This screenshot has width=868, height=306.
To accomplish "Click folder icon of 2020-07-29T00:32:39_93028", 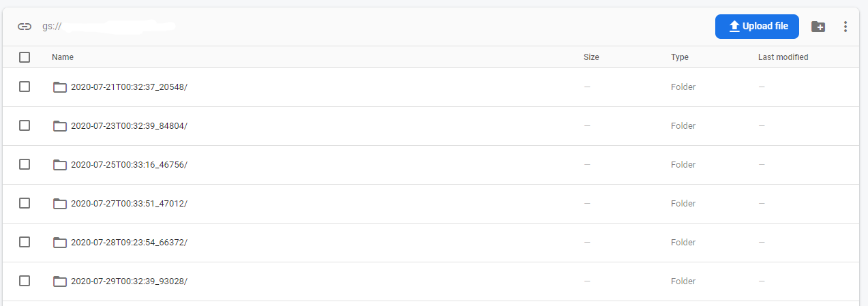I will 60,281.
